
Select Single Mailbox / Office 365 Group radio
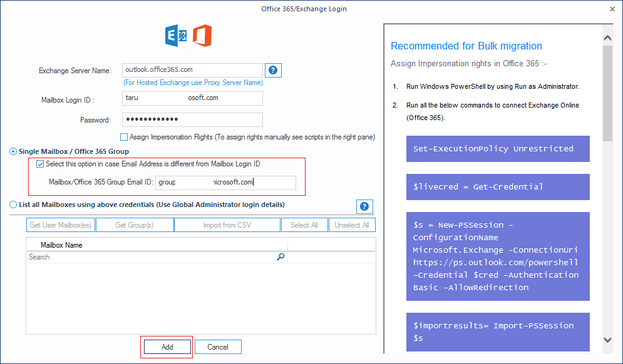pyautogui.click(x=13, y=151)
